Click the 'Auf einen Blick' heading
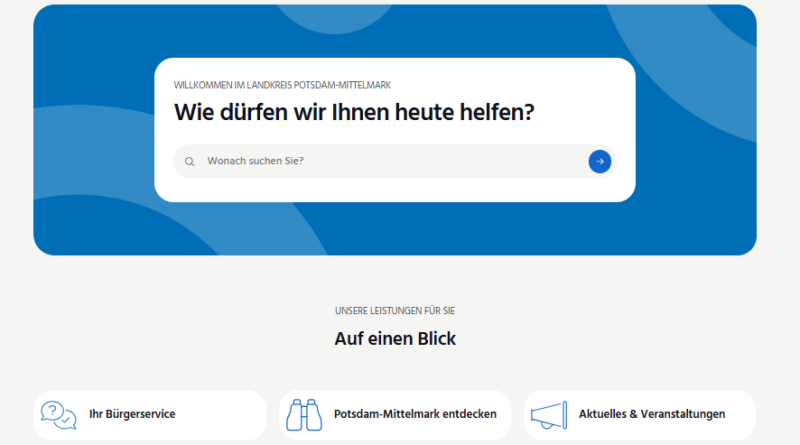This screenshot has height=445, width=800. pos(395,338)
